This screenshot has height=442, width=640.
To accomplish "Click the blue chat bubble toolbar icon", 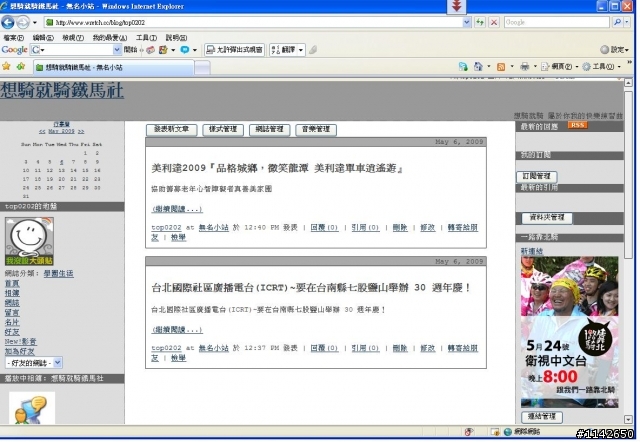I will (185, 50).
